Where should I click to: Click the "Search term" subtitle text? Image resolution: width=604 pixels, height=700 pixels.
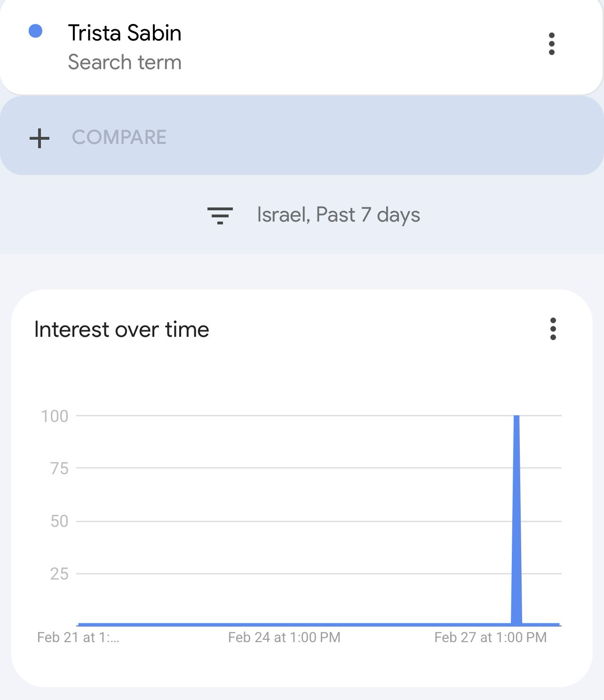tap(125, 63)
